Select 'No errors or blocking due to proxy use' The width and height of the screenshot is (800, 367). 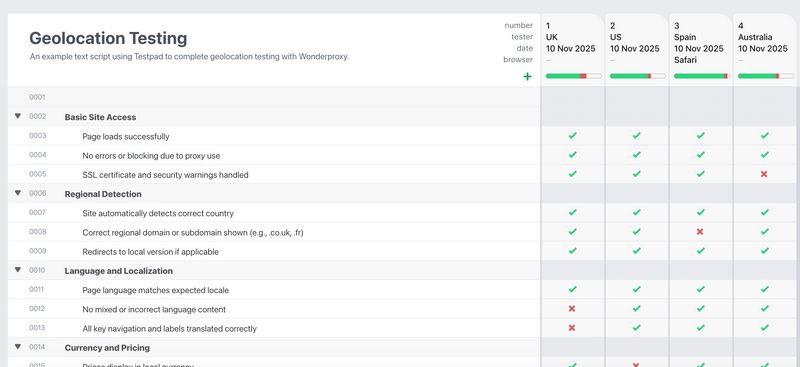(151, 156)
